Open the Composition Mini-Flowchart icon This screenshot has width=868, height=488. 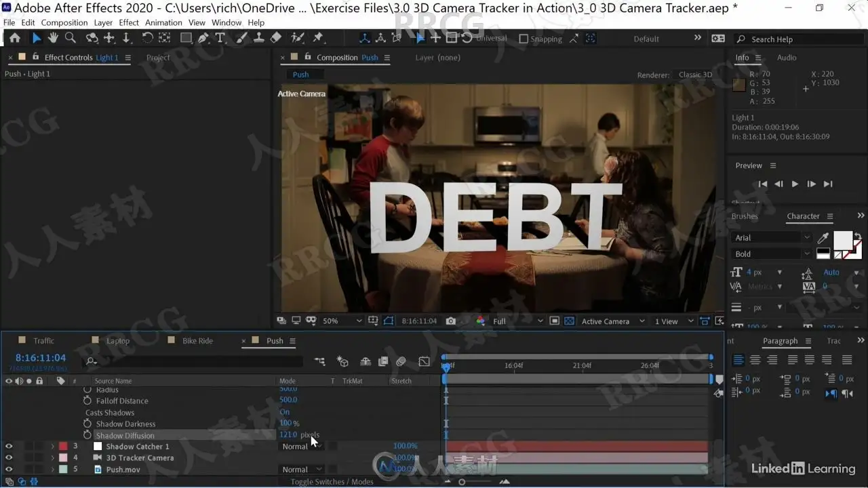319,362
